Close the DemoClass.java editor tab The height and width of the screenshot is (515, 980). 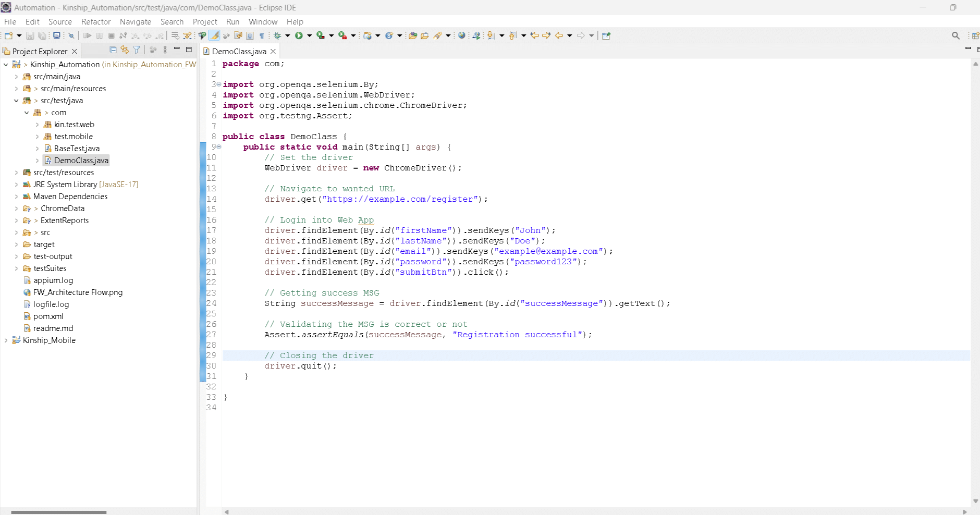(x=273, y=51)
